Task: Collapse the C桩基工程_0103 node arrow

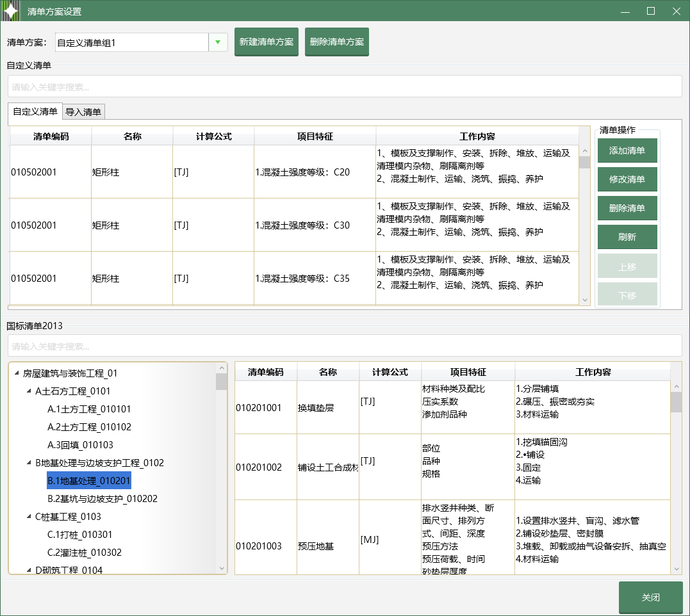Action: point(29,516)
